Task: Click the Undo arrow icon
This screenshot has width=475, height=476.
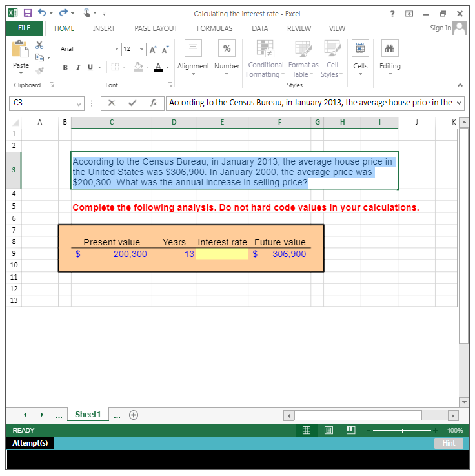Action: 42,13
